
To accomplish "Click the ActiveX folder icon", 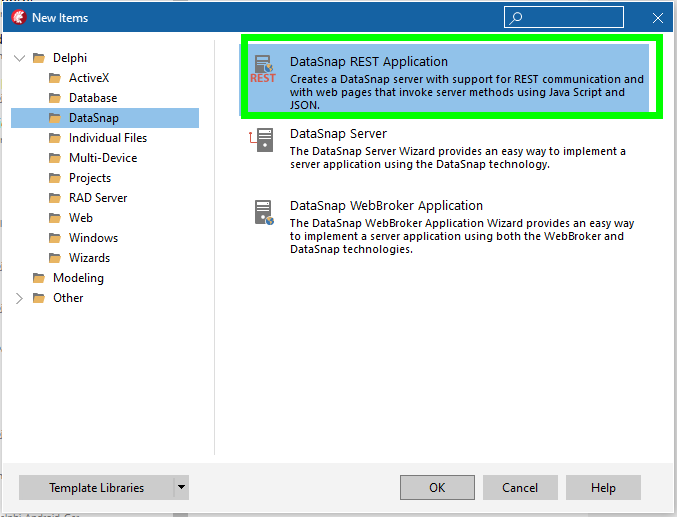I will (x=55, y=78).
